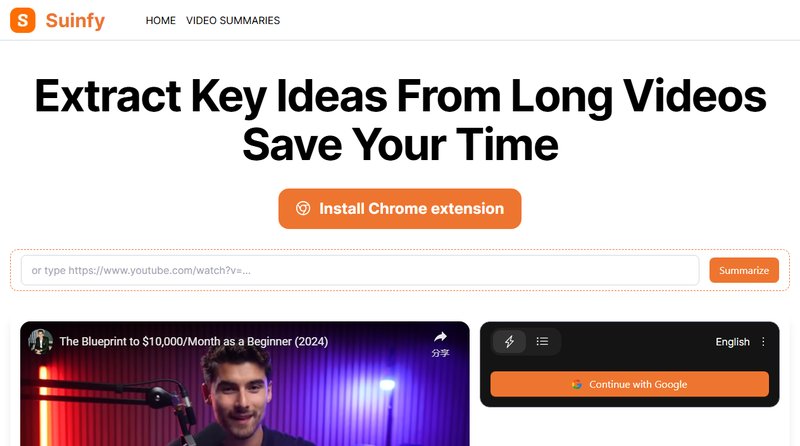The image size is (800, 446).
Task: Open the three-dot more options menu
Action: (x=763, y=342)
